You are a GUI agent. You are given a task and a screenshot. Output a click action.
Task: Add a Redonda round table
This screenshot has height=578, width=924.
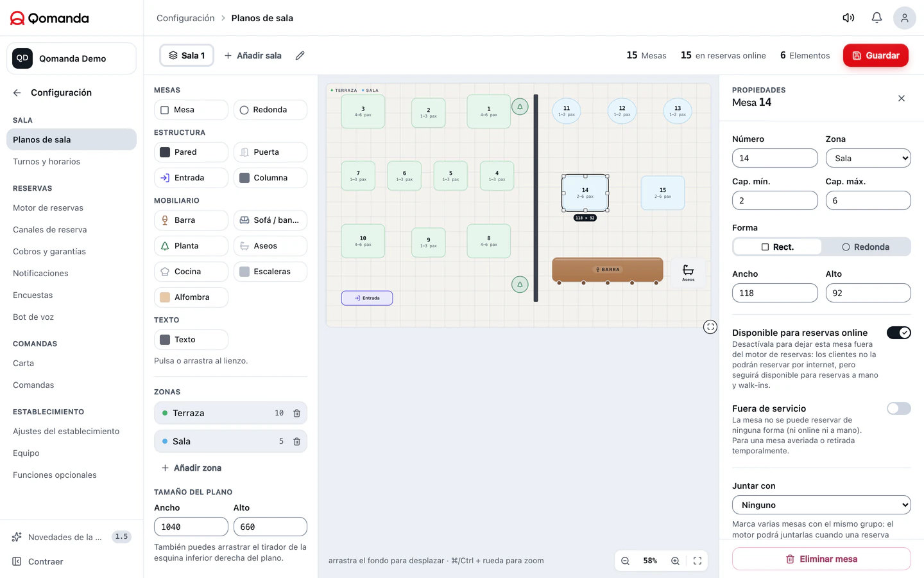[270, 110]
